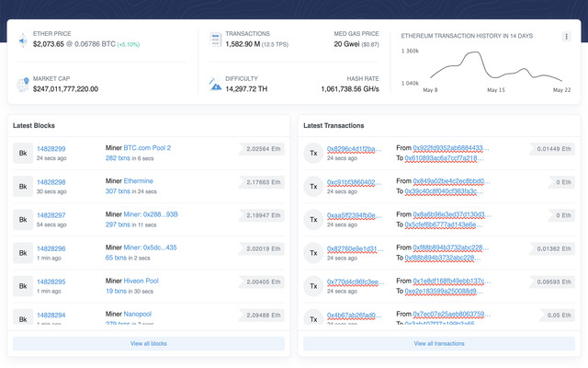Click the Ether price Ethereum icon
Image resolution: width=588 pixels, height=368 pixels.
coord(23,40)
